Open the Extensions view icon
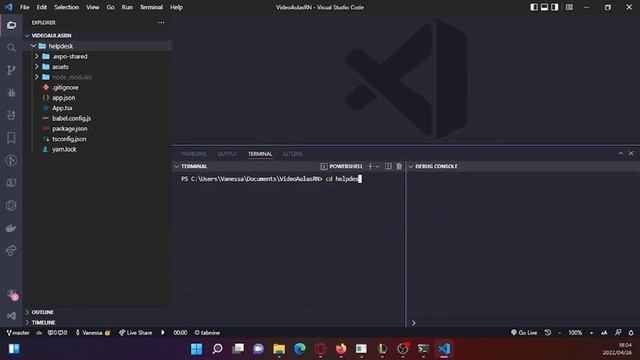The width and height of the screenshot is (640, 360). 11,115
